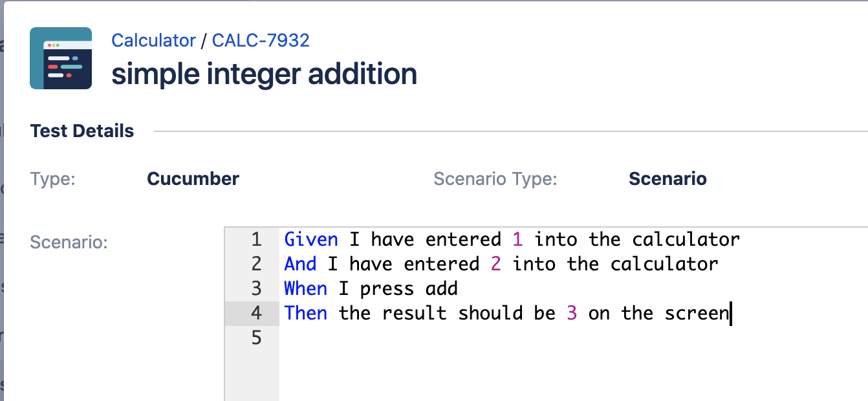Open the Calculator project breadcrumb link

pos(153,40)
